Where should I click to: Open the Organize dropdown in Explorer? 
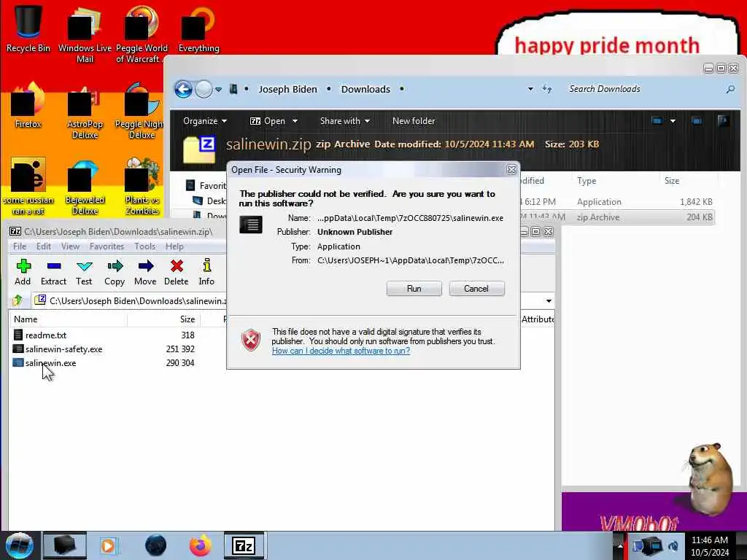click(205, 121)
